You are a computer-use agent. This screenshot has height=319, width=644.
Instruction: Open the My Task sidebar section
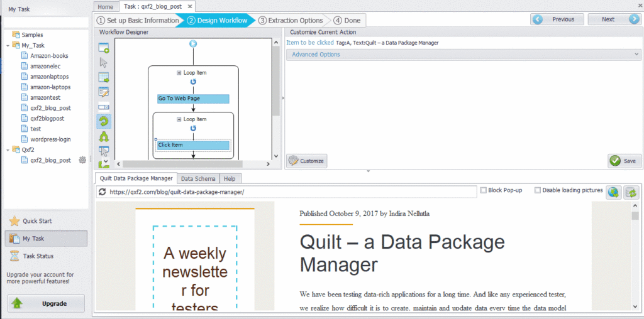46,239
